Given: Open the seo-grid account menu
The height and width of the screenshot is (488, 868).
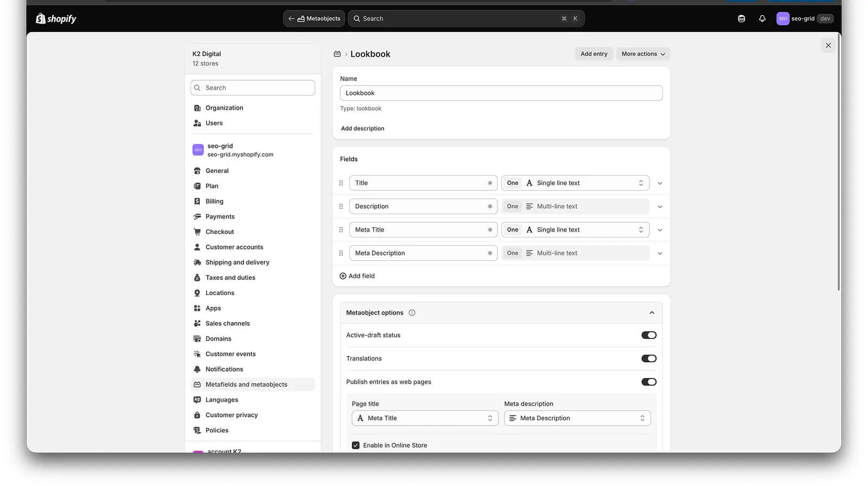Looking at the screenshot, I should pyautogui.click(x=805, y=18).
